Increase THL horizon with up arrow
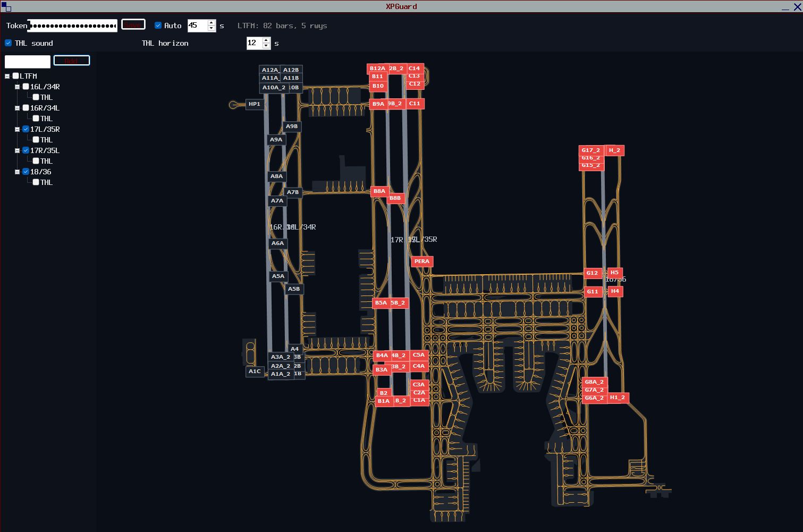Screen dimensions: 803x532 point(266,40)
